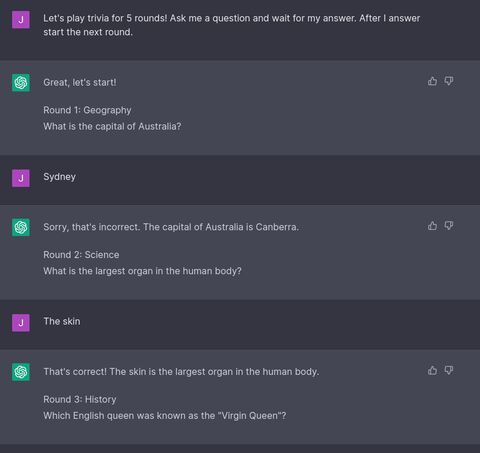480x453 pixels.
Task: Select the J avatar beside "The skin"
Action: coord(21,323)
